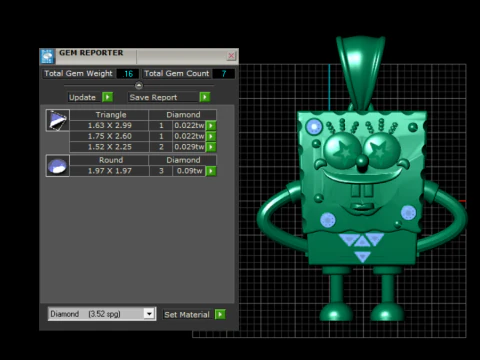Click green arrow in 1.97 X 1.97 row
The image size is (480, 360).
[211, 171]
